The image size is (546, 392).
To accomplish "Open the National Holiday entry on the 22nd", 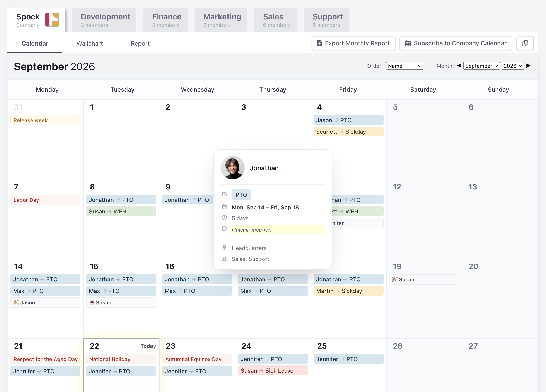I will click(121, 359).
